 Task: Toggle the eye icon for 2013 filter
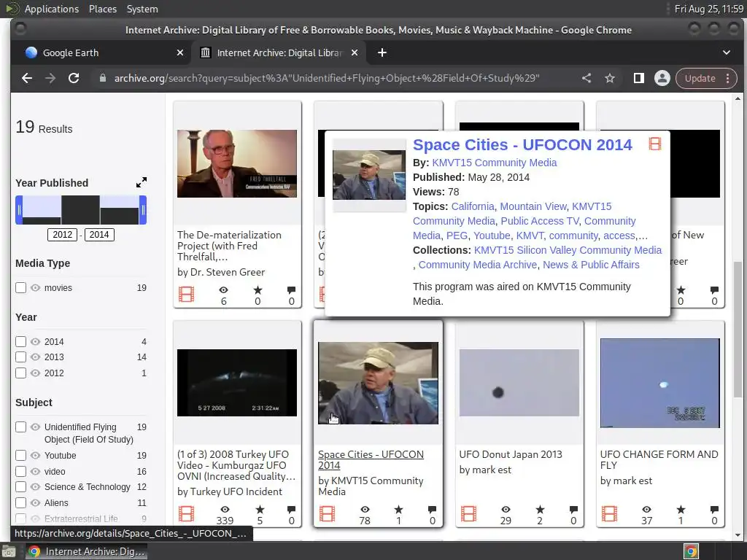(x=35, y=357)
